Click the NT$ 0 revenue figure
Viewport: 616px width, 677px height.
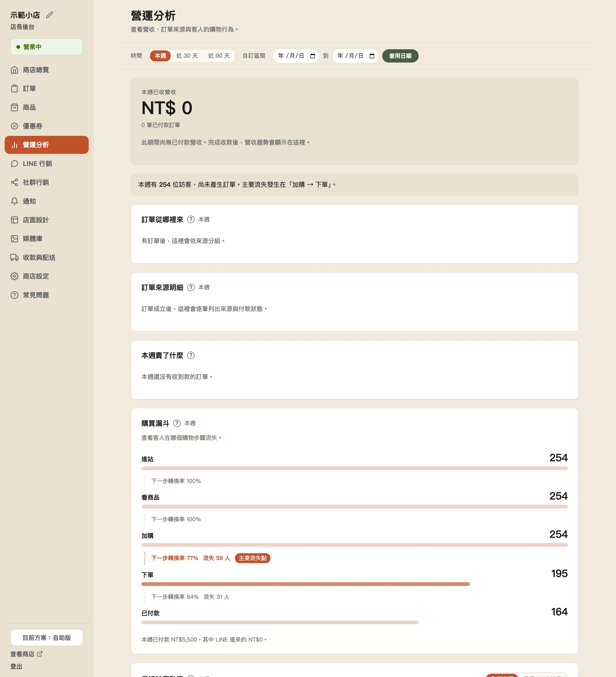[x=167, y=108]
